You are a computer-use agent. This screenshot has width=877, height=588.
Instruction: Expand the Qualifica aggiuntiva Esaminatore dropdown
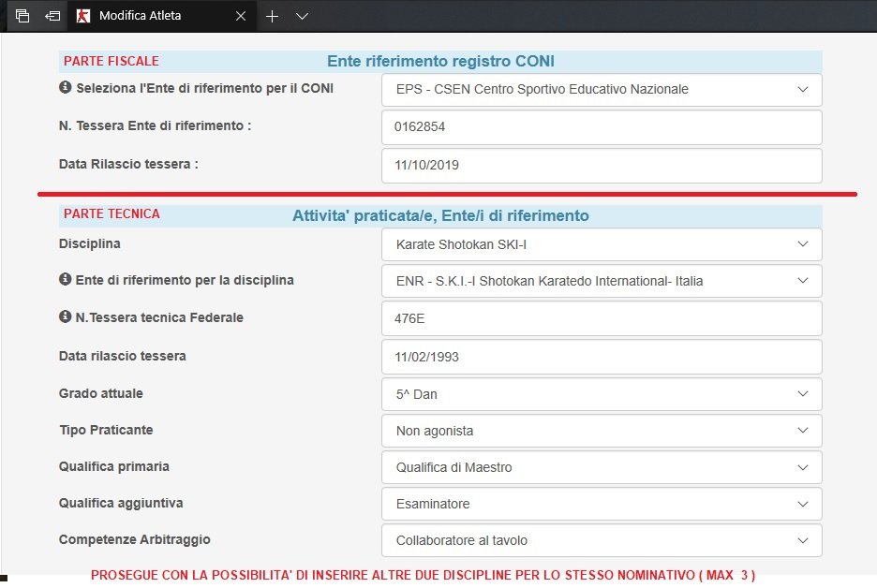pyautogui.click(x=602, y=504)
